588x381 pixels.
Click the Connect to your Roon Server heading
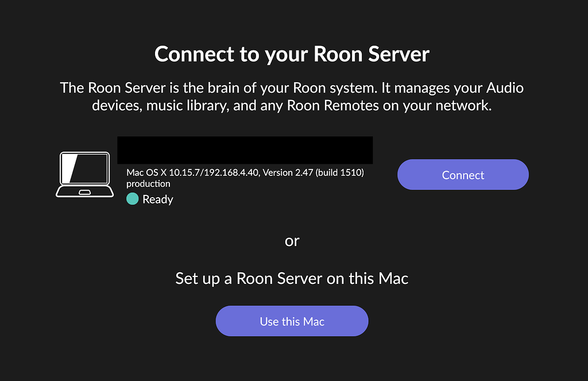292,54
